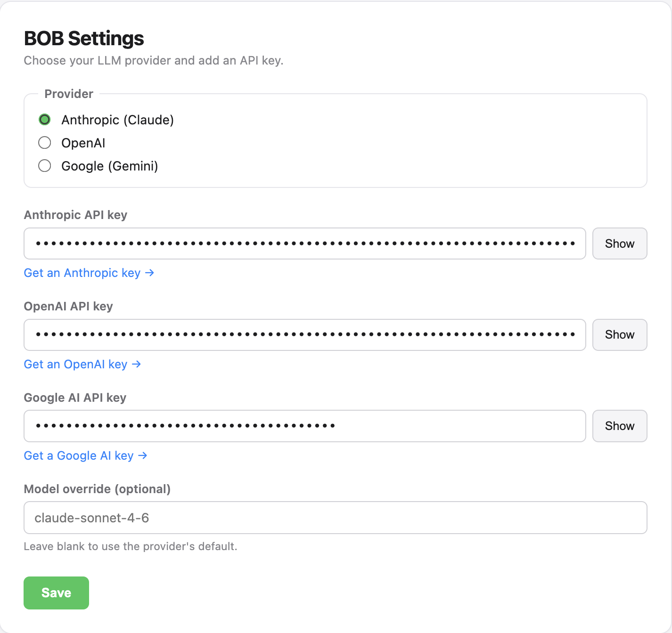Click the BOB Settings heading
The width and height of the screenshot is (672, 633).
pyautogui.click(x=84, y=39)
